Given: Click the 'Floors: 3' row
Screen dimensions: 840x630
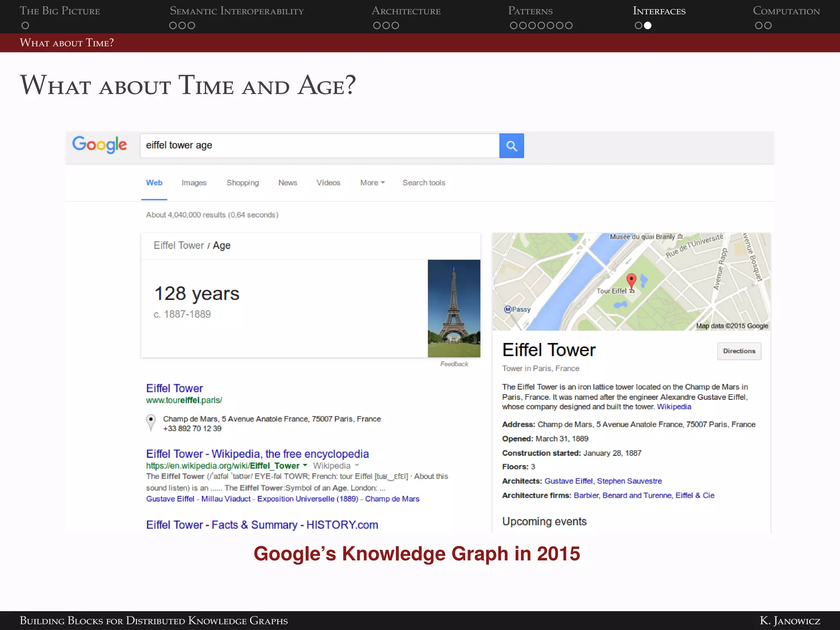Looking at the screenshot, I should tap(518, 467).
